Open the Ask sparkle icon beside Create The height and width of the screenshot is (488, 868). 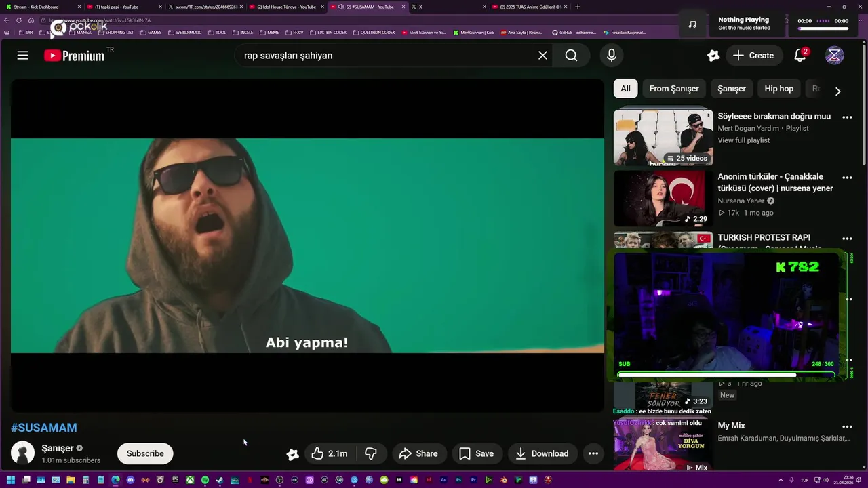(x=713, y=56)
